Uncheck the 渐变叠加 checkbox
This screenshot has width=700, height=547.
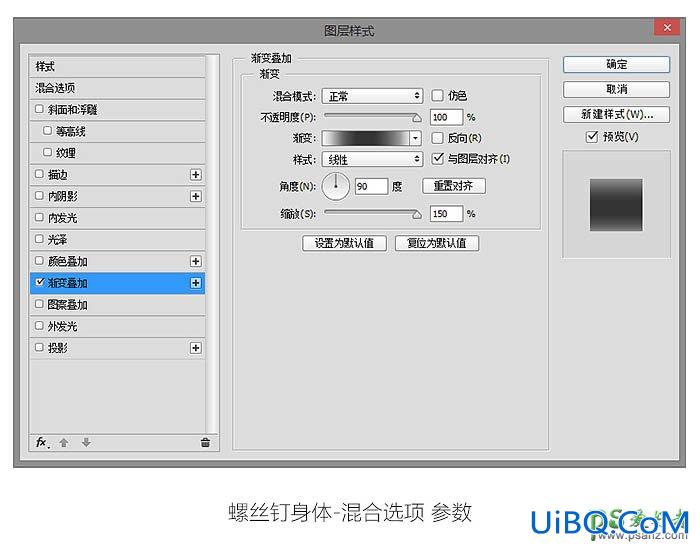[40, 282]
